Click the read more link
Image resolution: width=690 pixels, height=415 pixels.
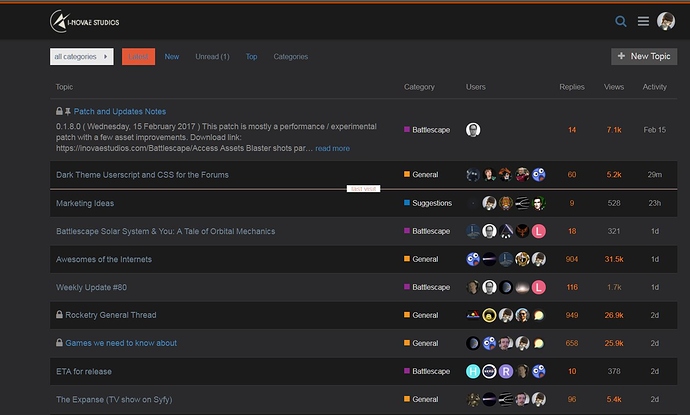pyautogui.click(x=333, y=148)
